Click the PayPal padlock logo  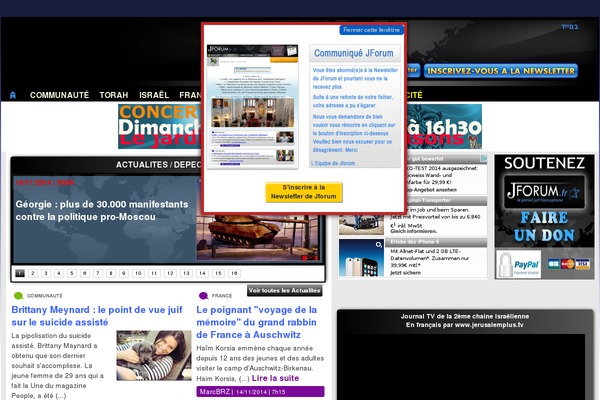pos(518,264)
